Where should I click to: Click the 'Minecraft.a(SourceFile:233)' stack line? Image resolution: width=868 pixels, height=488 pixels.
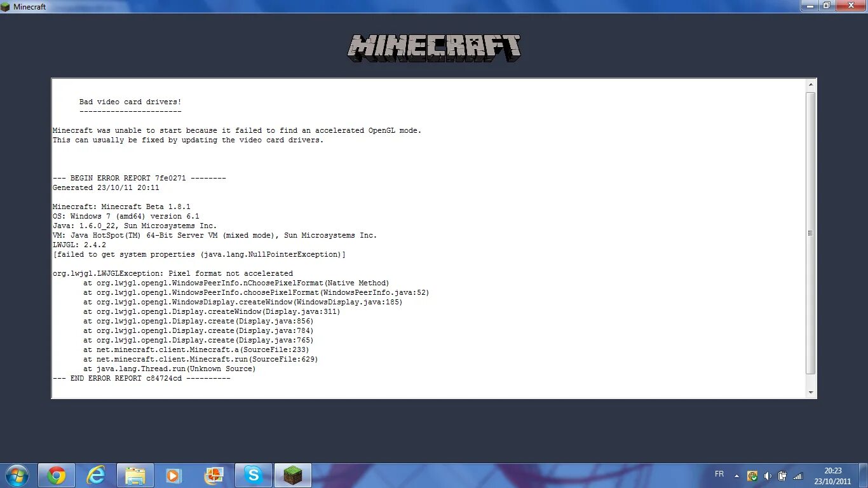click(x=196, y=349)
